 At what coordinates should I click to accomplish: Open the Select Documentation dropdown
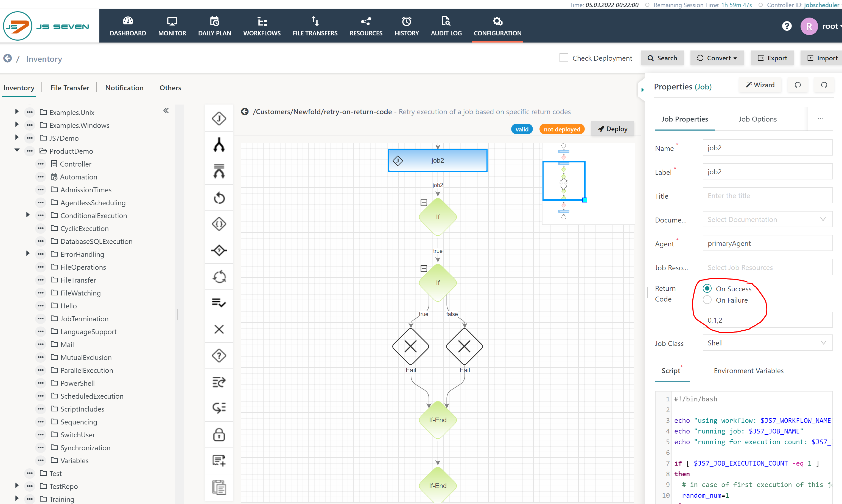point(767,219)
